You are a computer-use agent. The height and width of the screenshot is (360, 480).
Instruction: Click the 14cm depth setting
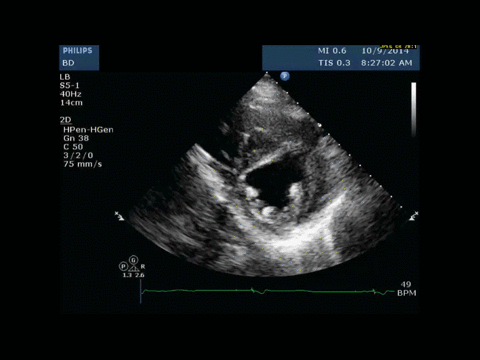(x=71, y=103)
